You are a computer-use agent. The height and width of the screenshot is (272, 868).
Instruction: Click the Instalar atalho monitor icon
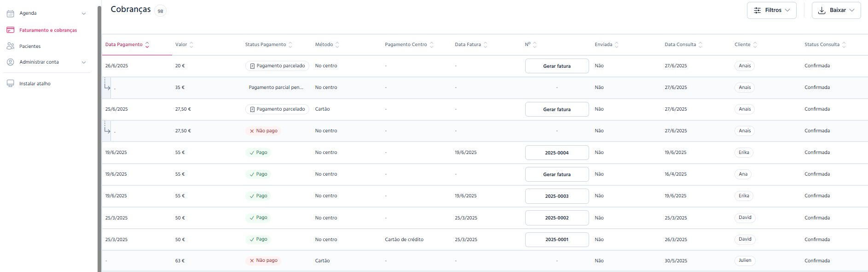10,83
